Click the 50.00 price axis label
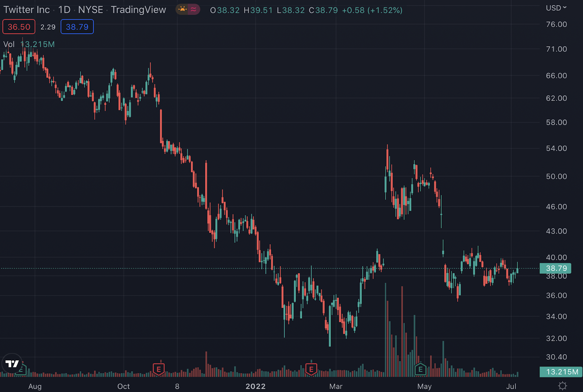This screenshot has width=583, height=392. (556, 177)
